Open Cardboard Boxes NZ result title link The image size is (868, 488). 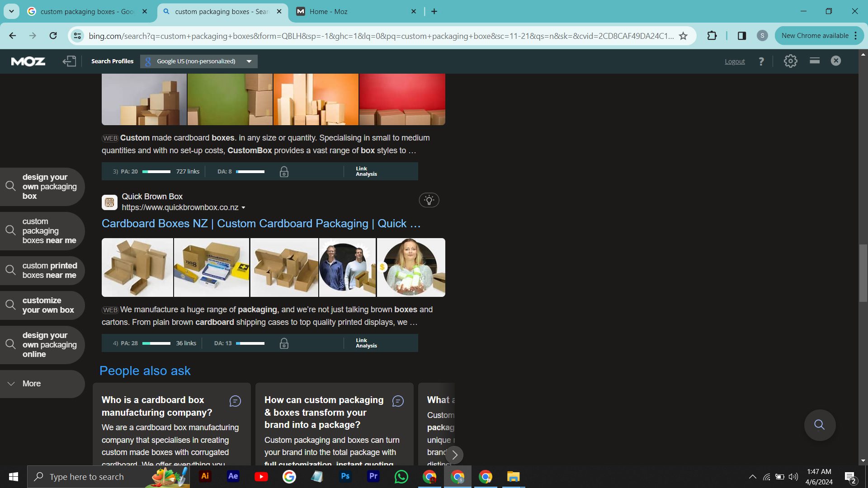[261, 224]
